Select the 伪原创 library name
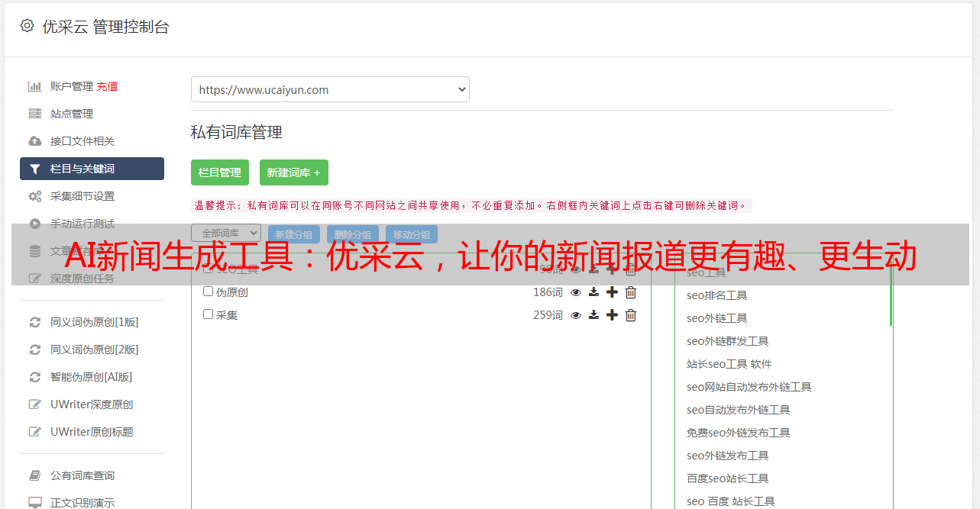This screenshot has height=509, width=980. pos(231,292)
